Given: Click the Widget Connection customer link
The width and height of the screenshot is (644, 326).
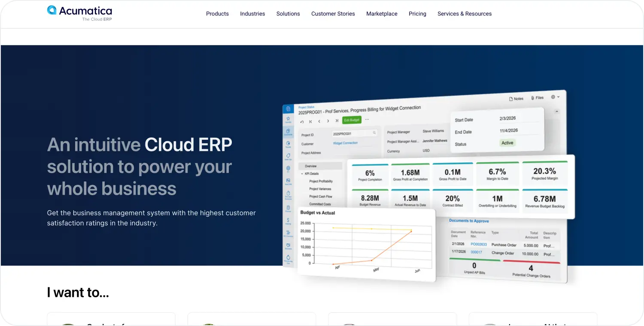Looking at the screenshot, I should coord(345,143).
